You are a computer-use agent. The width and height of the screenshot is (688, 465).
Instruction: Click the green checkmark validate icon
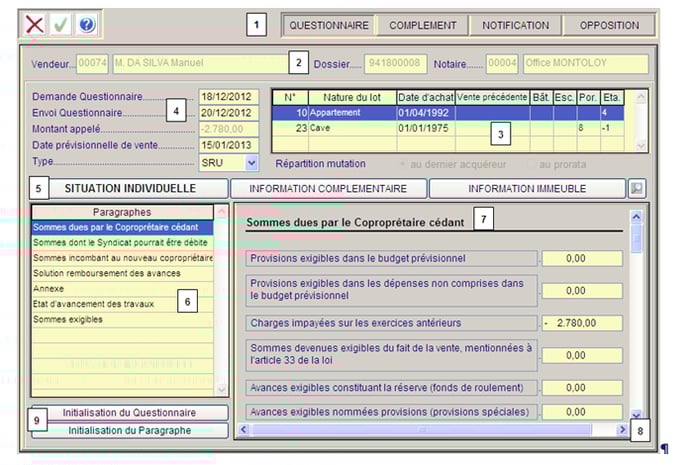[x=60, y=25]
